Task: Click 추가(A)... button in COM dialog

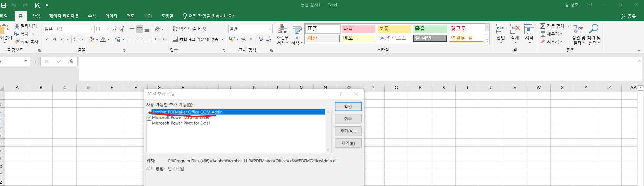Action: pos(348,131)
